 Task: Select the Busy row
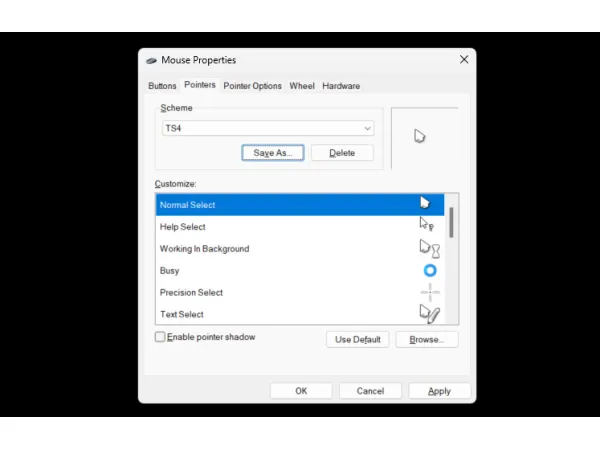click(300, 271)
